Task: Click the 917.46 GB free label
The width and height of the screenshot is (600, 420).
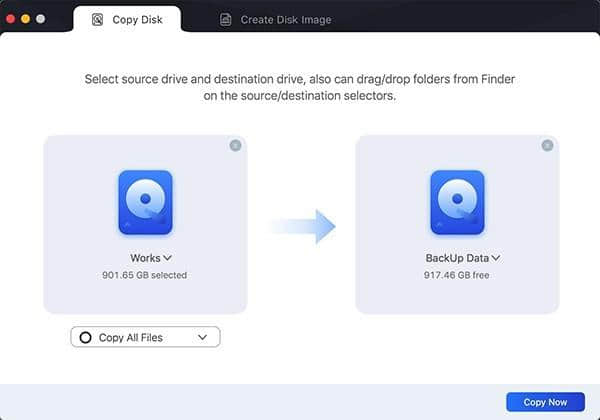Action: click(x=457, y=275)
